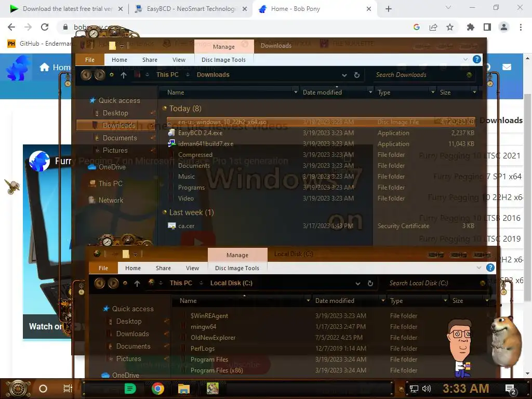The height and width of the screenshot is (399, 532).
Task: Click This PC breadcrumb in Downloads window
Action: (x=167, y=75)
